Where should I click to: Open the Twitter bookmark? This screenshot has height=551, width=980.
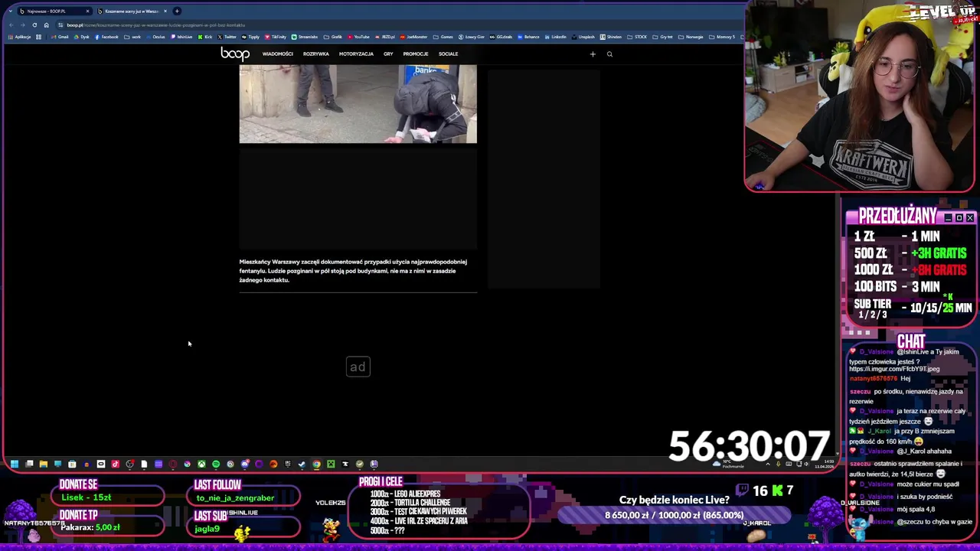pos(227,37)
